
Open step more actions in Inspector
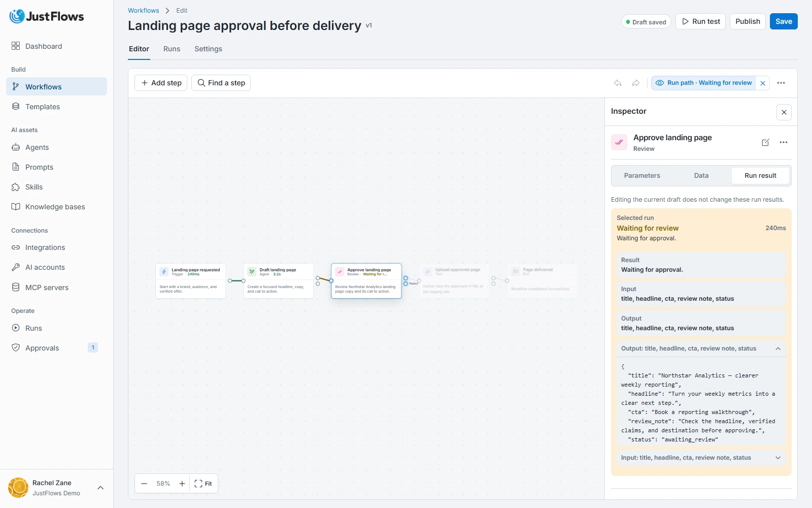[x=784, y=143]
